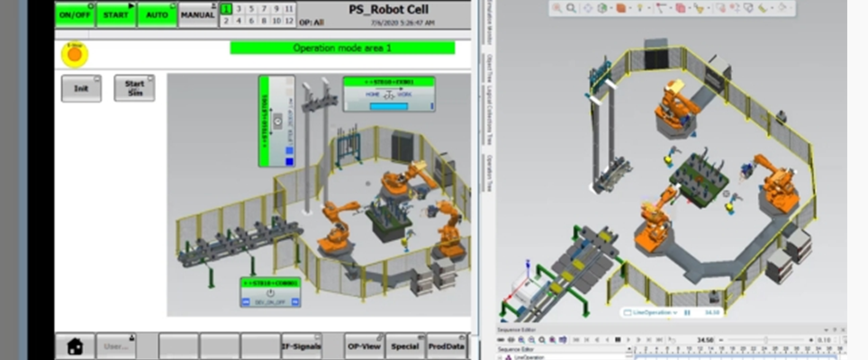Image resolution: width=868 pixels, height=360 pixels.
Task: Click the Init button
Action: pyautogui.click(x=81, y=88)
